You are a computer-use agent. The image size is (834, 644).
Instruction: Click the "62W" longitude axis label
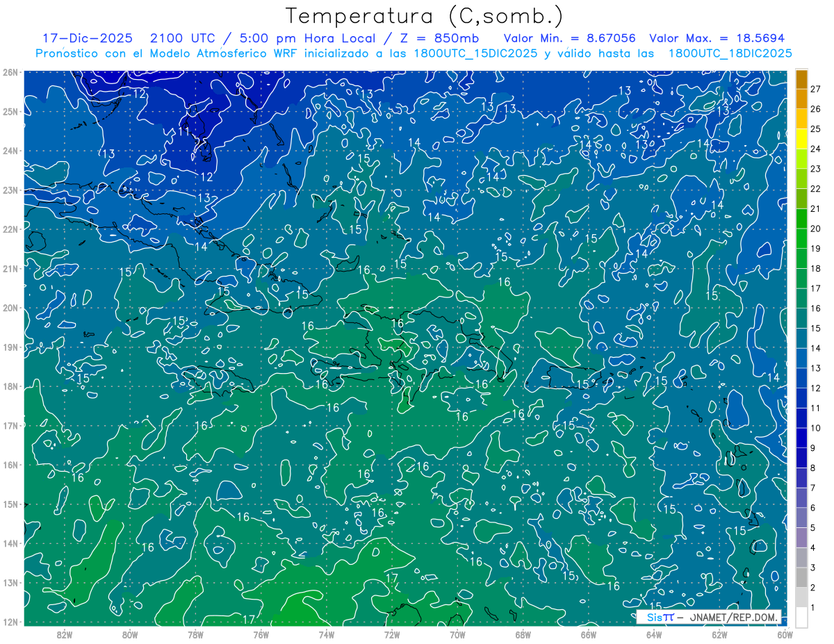pos(719,634)
